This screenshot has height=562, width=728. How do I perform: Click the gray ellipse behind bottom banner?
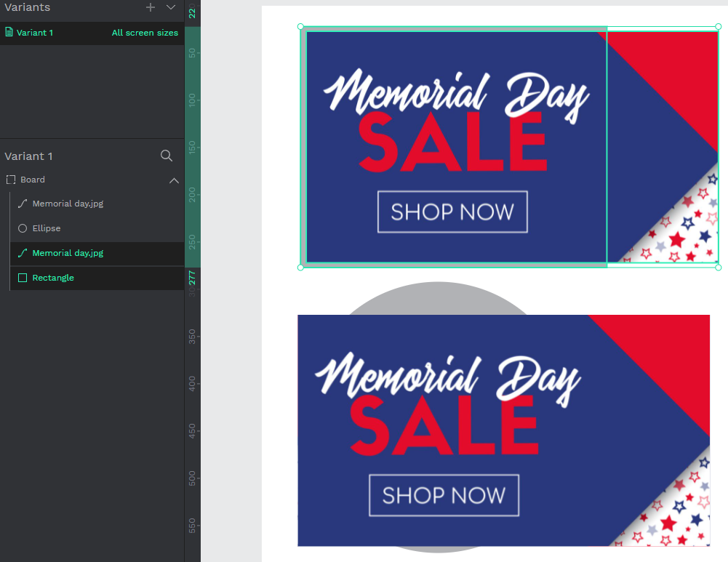pos(438,297)
